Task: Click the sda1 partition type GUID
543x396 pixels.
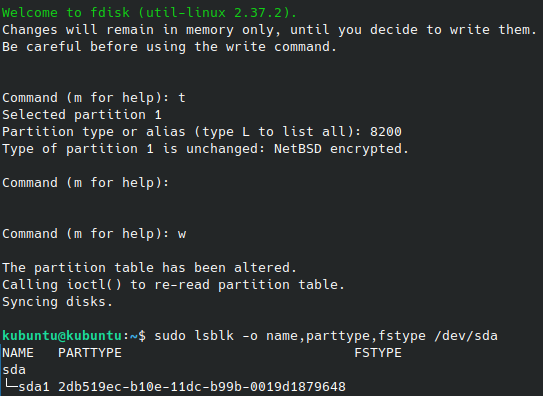Action: (202, 387)
